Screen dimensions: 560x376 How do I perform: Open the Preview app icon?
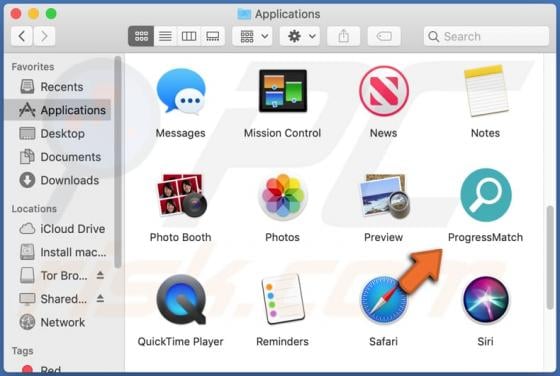click(x=384, y=196)
